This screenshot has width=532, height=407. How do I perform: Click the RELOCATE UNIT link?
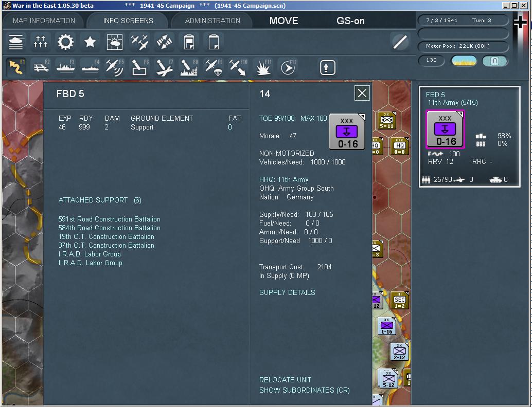(285, 380)
